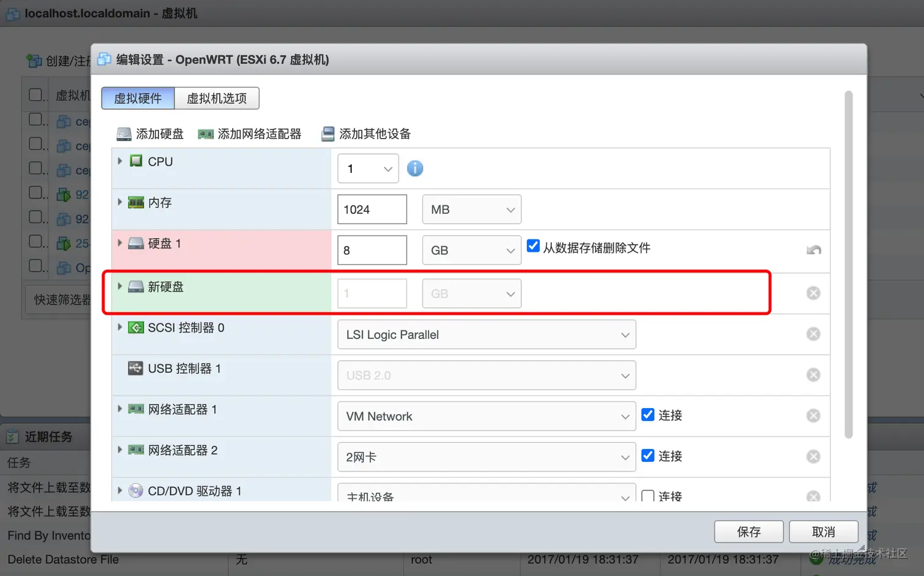Click the 创建/注册 VM toolbar icon in background
Image resolution: width=924 pixels, height=576 pixels.
pyautogui.click(x=34, y=60)
